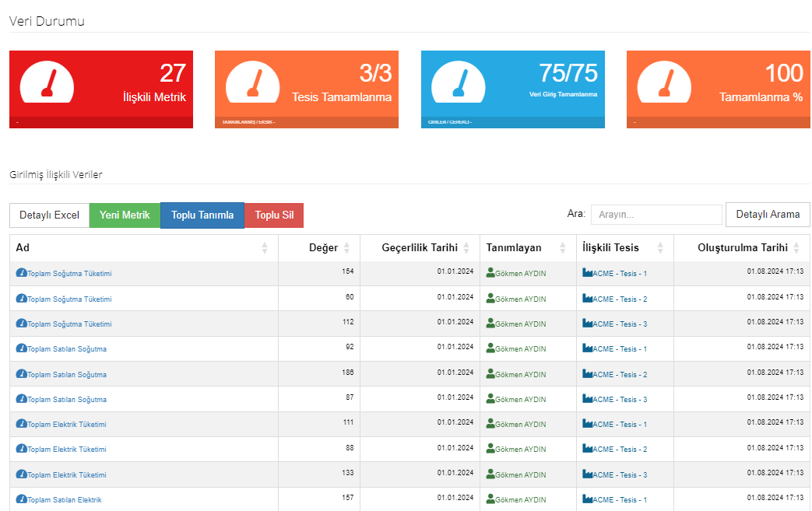Viewport: 812px width, 511px height.
Task: Click the Detaylı Excel button
Action: point(49,215)
